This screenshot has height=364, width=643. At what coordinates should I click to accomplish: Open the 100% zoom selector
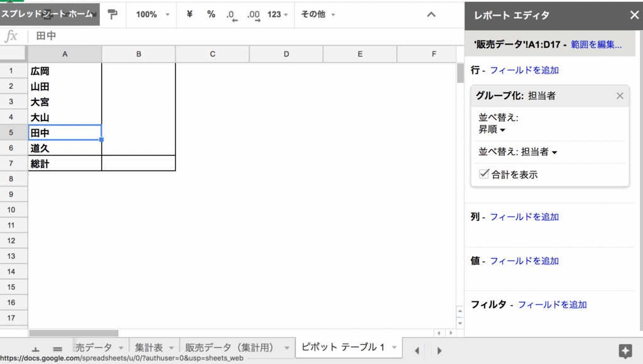pyautogui.click(x=151, y=14)
